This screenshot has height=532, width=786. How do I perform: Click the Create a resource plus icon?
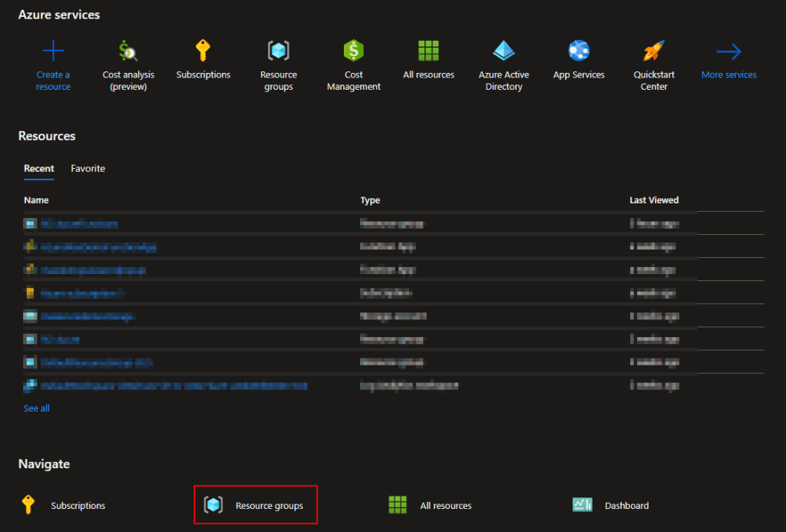click(53, 52)
